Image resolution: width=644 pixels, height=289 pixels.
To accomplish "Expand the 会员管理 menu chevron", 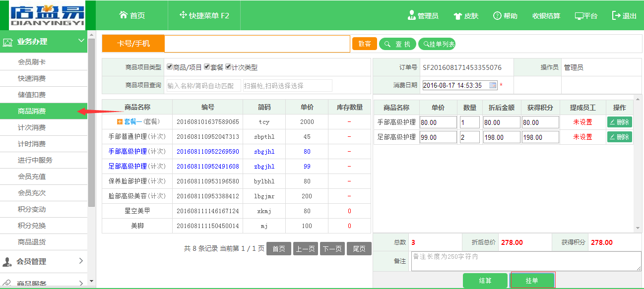I will 81,261.
